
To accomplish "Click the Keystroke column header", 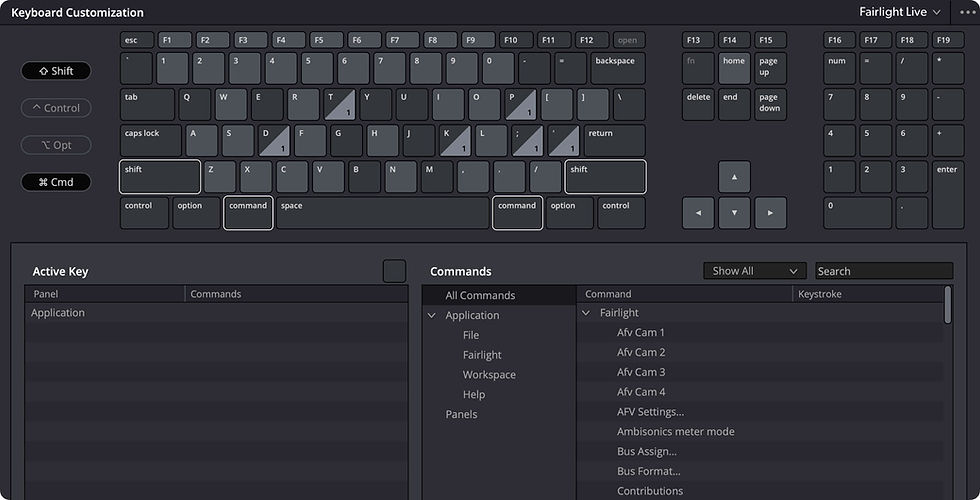I will pos(869,294).
